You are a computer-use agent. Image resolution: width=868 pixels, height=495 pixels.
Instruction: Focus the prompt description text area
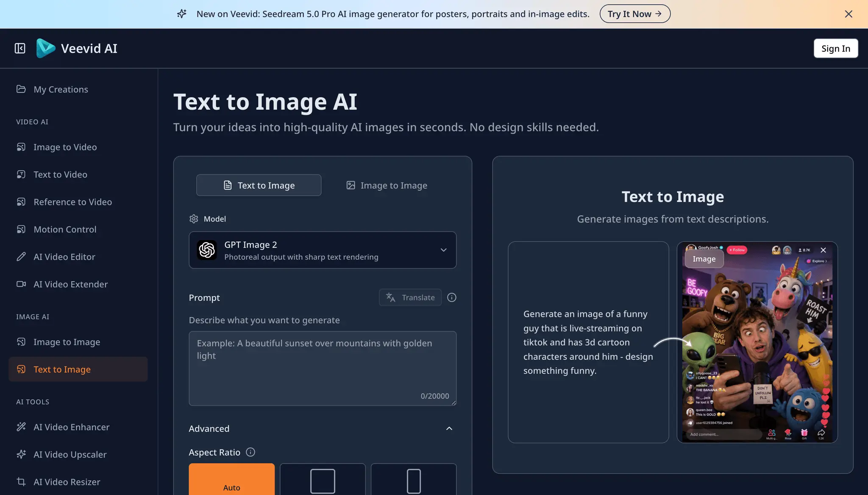[323, 368]
